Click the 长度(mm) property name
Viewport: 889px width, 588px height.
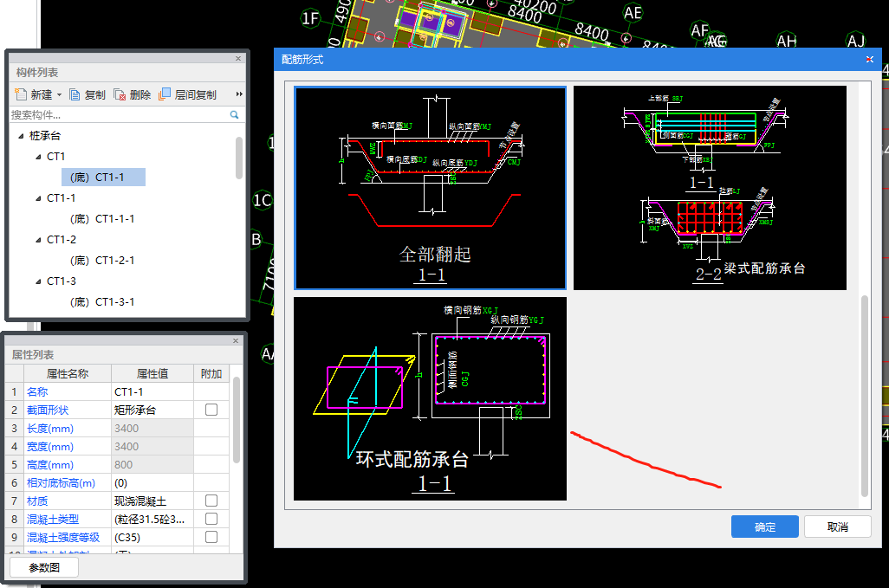click(x=50, y=429)
